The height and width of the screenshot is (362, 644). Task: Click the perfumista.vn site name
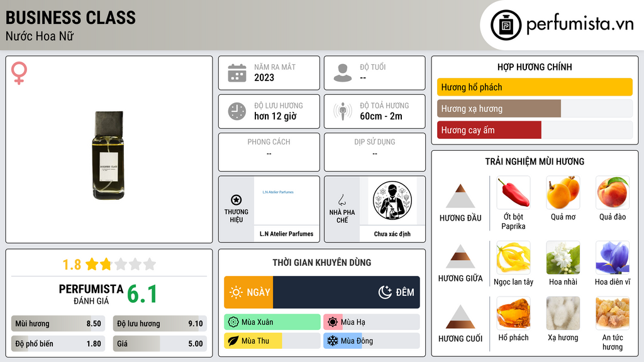coord(580,25)
